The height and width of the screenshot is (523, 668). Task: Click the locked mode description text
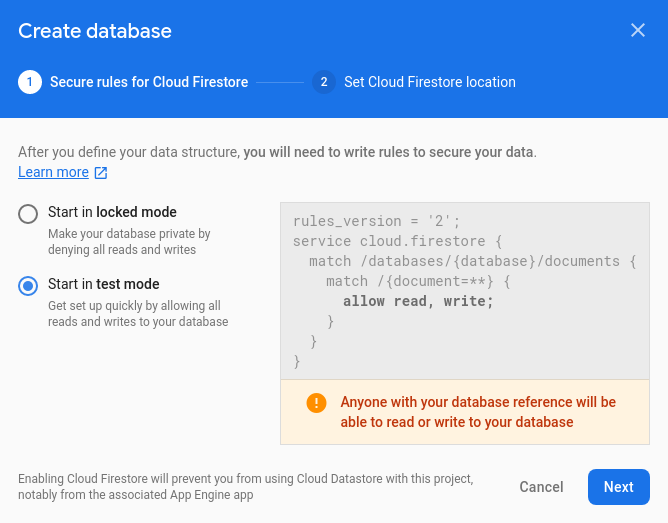click(x=128, y=241)
